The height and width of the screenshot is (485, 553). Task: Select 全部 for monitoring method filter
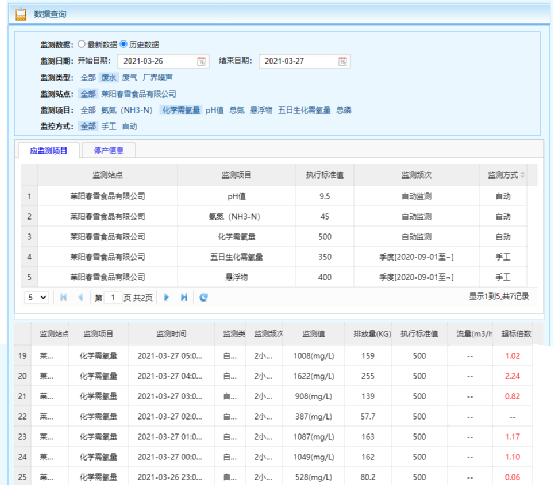(88, 126)
